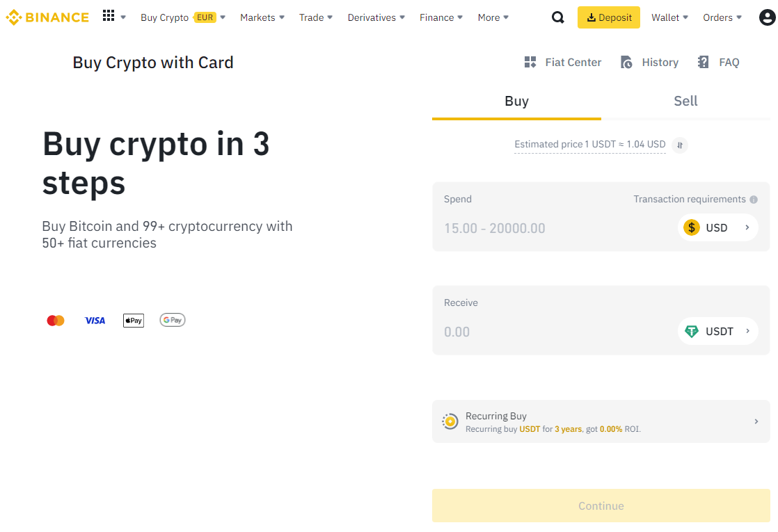Click the Fiat Center icon
The width and height of the screenshot is (778, 532).
click(530, 63)
